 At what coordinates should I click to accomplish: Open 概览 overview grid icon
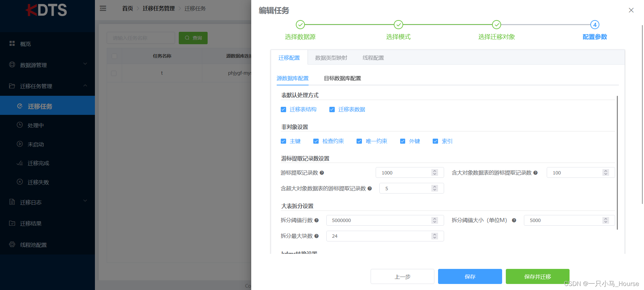pos(12,44)
